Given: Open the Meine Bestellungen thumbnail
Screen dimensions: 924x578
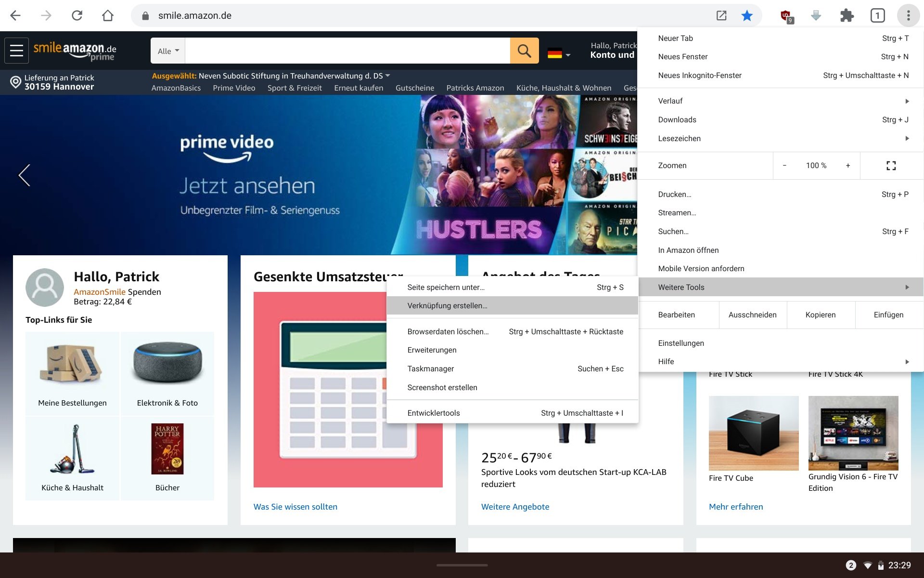Looking at the screenshot, I should pos(72,374).
